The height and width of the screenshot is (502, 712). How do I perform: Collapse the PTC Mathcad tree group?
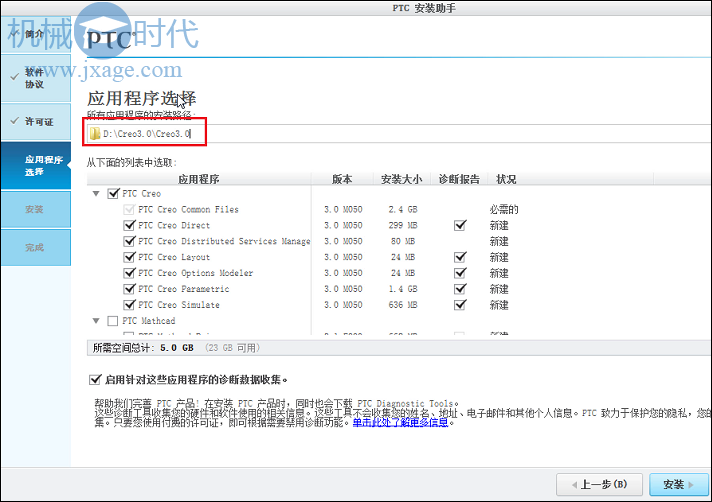point(96,321)
